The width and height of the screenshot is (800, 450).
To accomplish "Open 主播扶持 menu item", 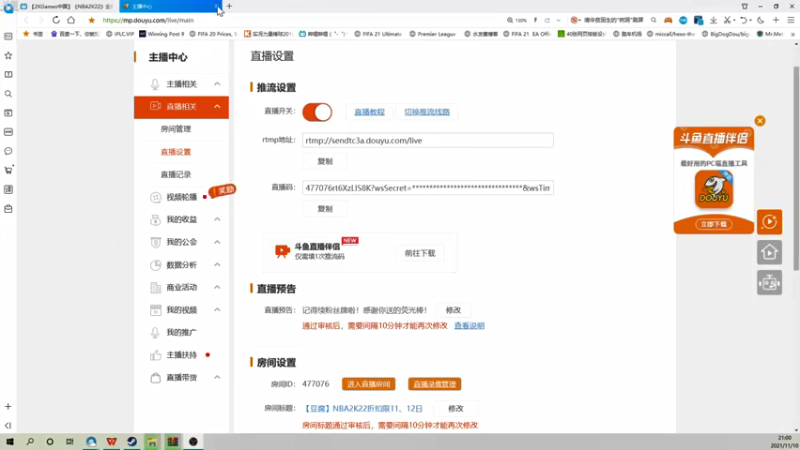I will click(181, 355).
